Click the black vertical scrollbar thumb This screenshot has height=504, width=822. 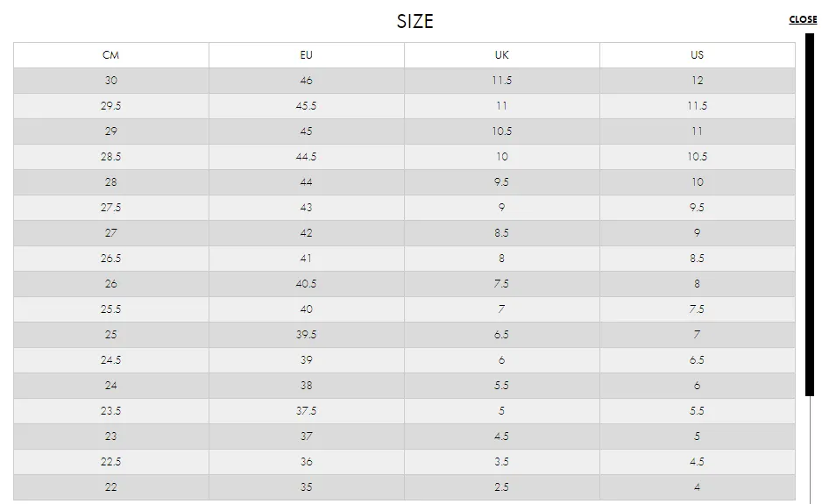810,215
